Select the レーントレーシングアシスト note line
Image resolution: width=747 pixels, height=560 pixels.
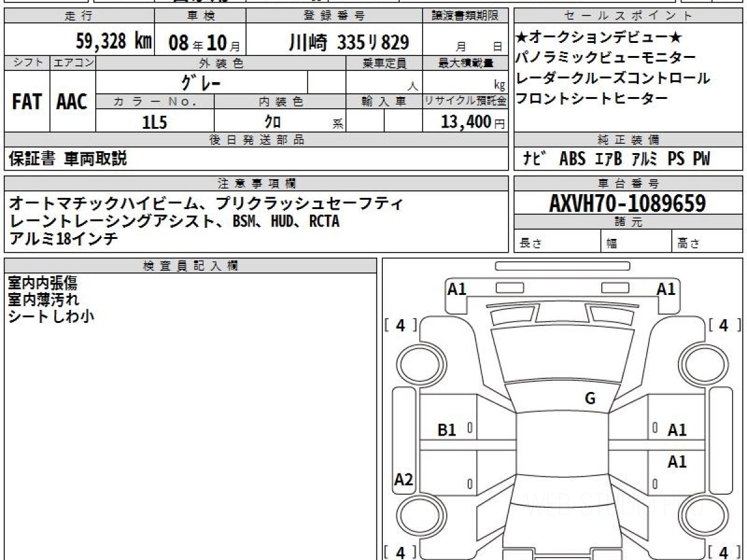(x=174, y=221)
